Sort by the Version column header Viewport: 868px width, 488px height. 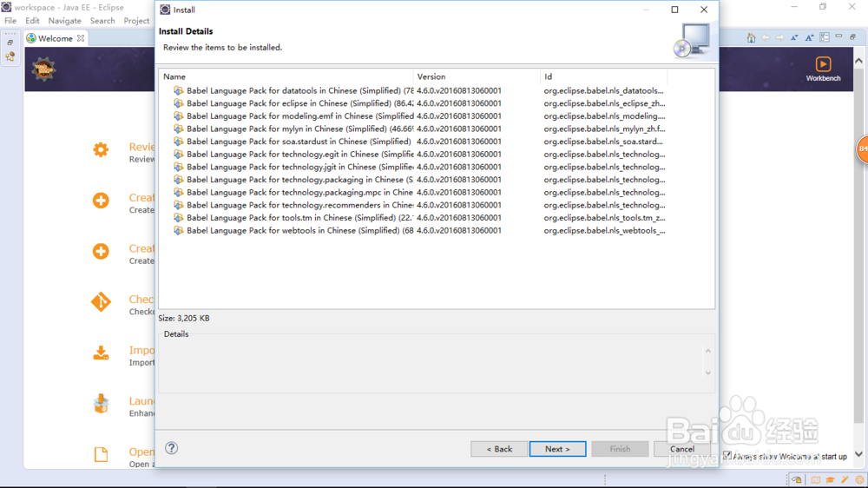(x=476, y=76)
